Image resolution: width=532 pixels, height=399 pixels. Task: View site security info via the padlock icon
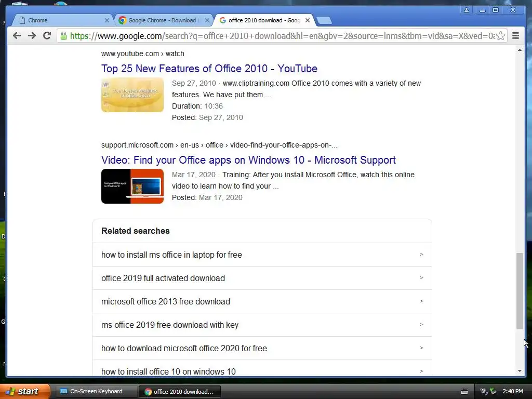tap(63, 36)
